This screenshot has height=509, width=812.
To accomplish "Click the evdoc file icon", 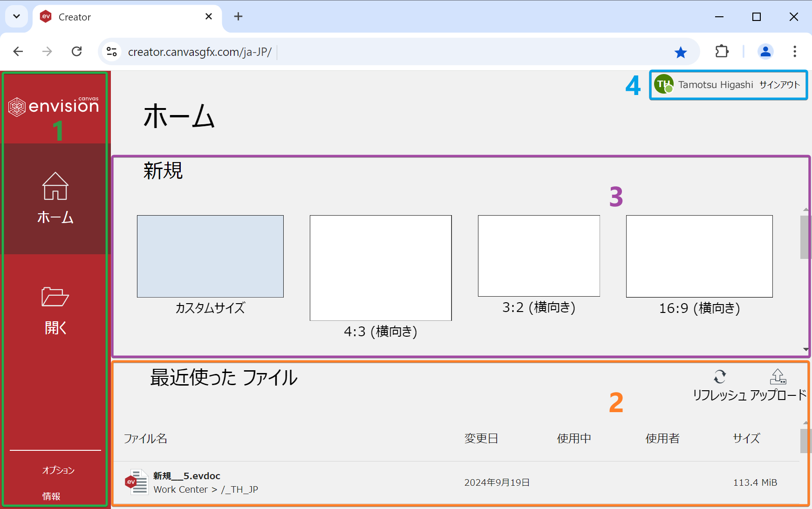I will [136, 482].
